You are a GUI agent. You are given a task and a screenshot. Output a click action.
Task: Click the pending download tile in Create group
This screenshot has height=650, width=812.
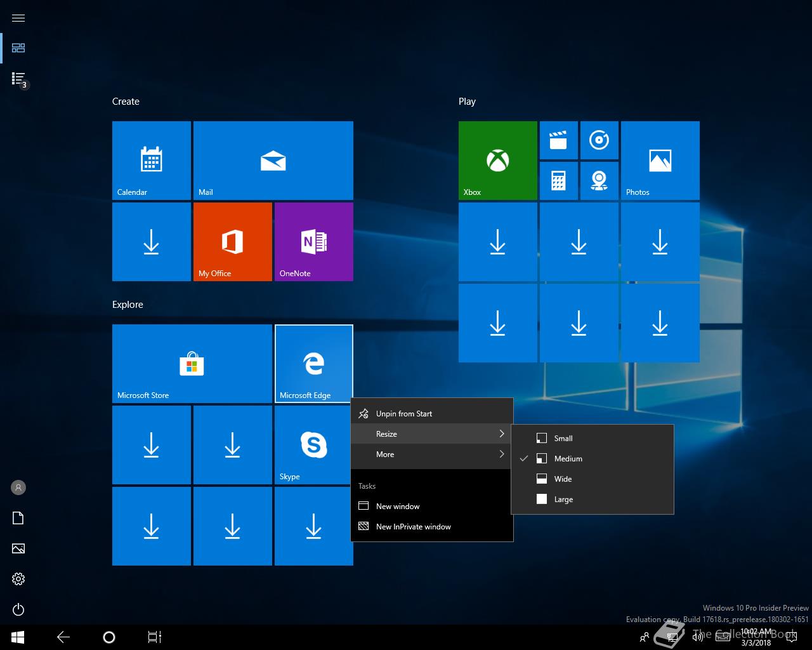(x=152, y=242)
